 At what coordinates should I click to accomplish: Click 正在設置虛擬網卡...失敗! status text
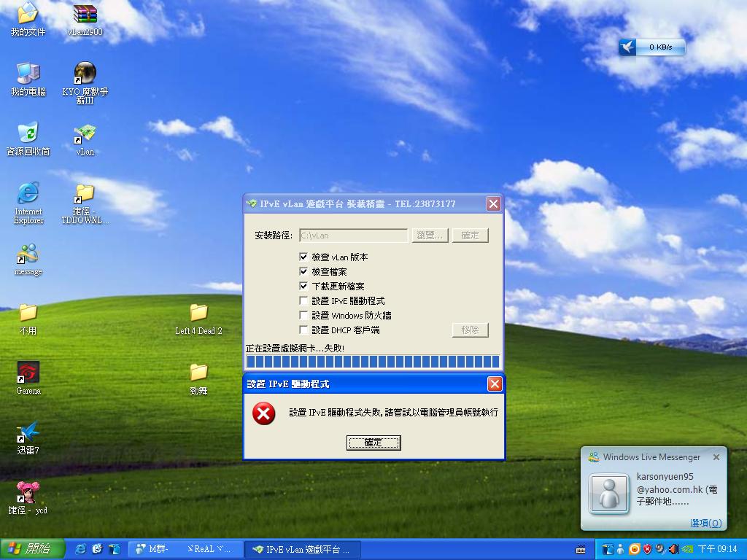[x=295, y=348]
